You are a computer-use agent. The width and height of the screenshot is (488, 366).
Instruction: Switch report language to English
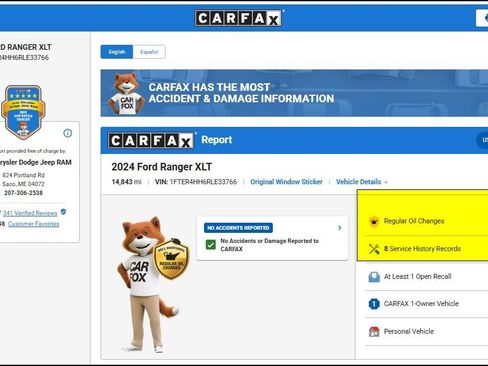pyautogui.click(x=117, y=52)
